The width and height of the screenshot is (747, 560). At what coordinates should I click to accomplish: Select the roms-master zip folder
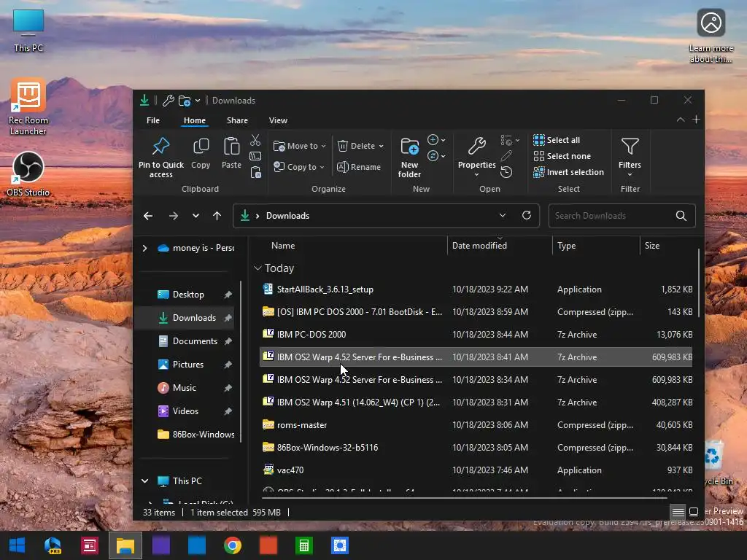[476, 425]
